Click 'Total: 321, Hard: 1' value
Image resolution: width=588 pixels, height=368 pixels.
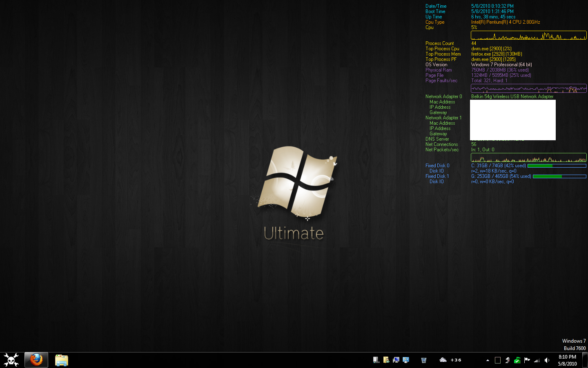pyautogui.click(x=489, y=81)
